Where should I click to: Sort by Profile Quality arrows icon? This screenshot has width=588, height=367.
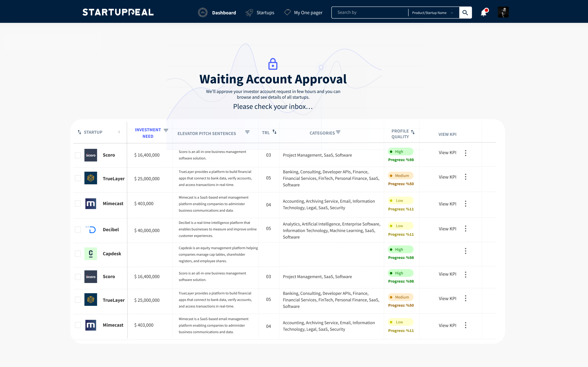coord(413,132)
